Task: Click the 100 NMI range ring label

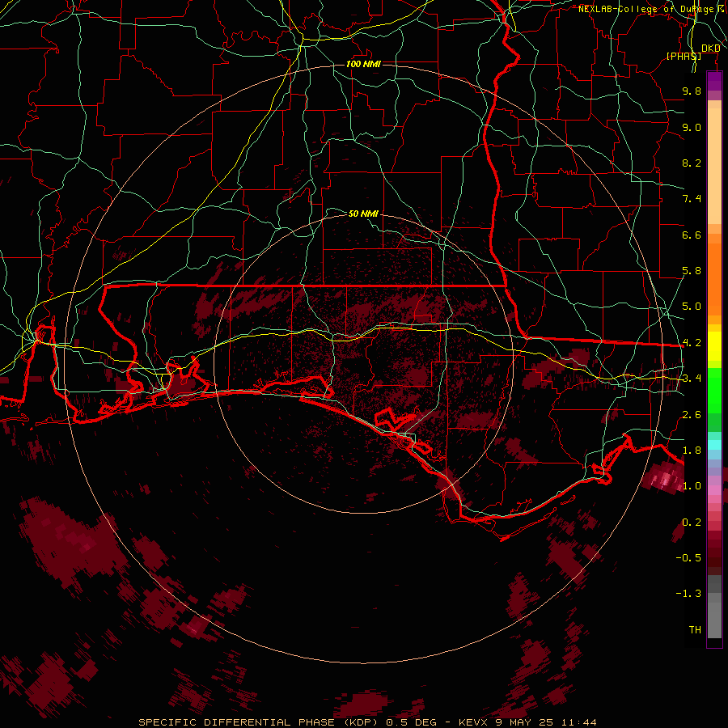Action: click(363, 64)
